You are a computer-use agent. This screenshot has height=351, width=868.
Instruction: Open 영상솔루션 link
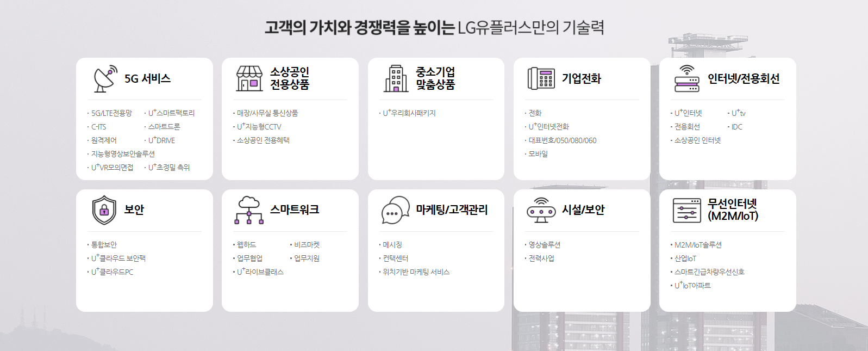click(x=544, y=245)
